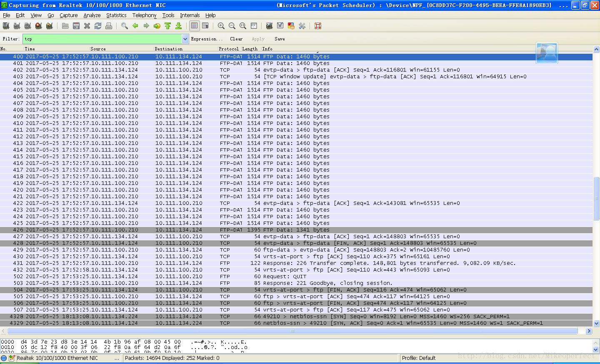Image resolution: width=600 pixels, height=364 pixels.
Task: Open the View menu
Action: 36,15
